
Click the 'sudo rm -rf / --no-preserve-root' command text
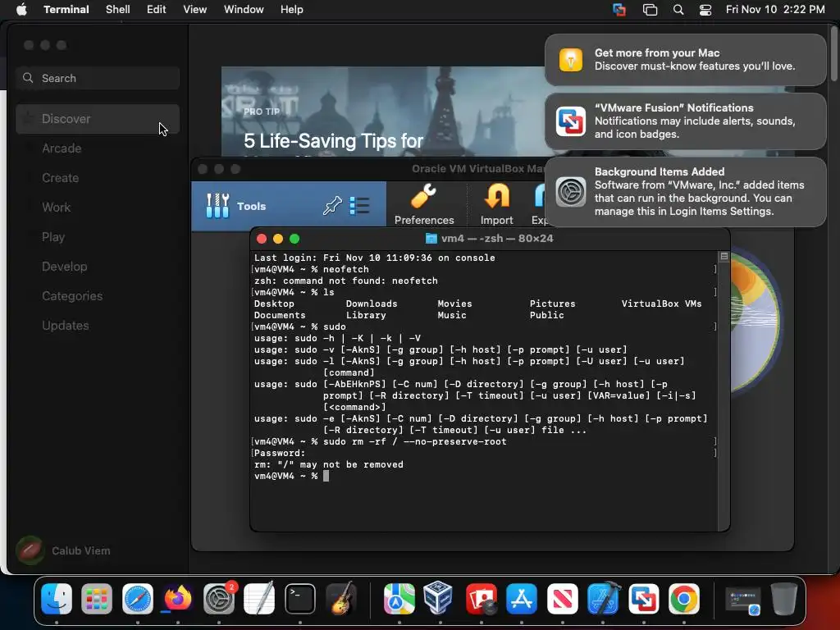click(x=414, y=441)
